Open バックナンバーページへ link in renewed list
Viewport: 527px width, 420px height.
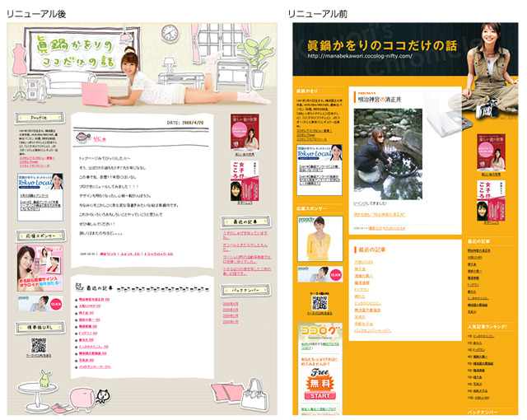coord(95,367)
